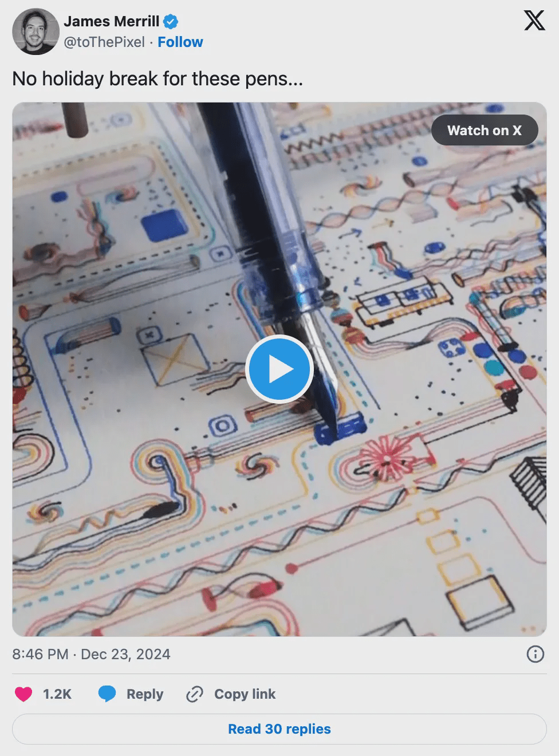Click the tweet text about holiday pens

click(x=158, y=78)
